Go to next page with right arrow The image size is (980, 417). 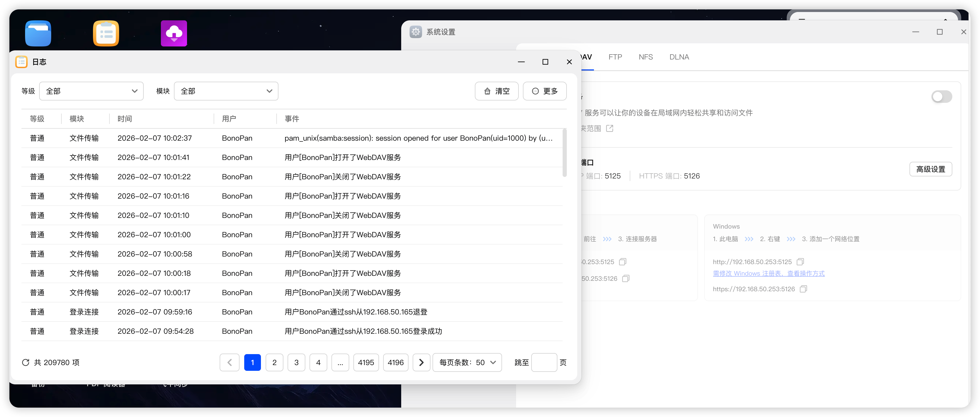[x=421, y=362]
